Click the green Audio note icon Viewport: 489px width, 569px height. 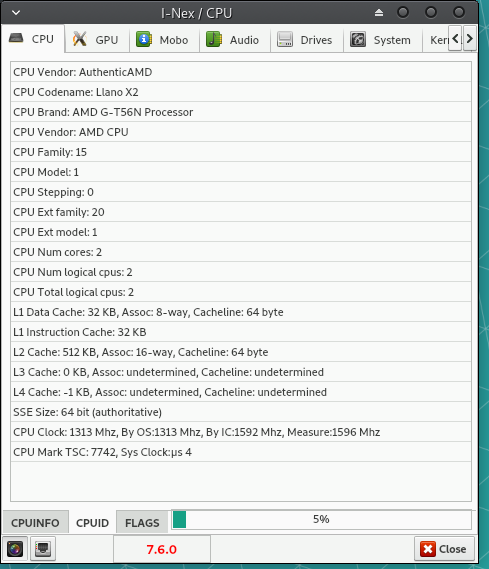point(214,39)
